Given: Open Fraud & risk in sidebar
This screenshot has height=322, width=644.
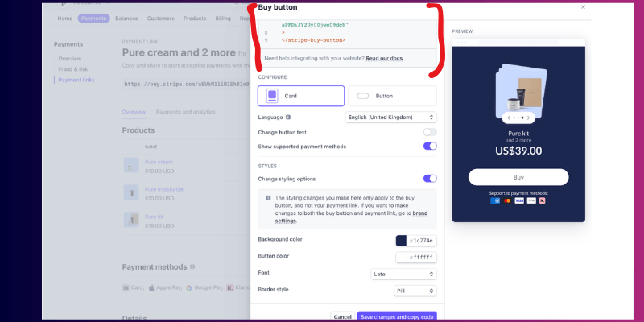Looking at the screenshot, I should click(72, 69).
